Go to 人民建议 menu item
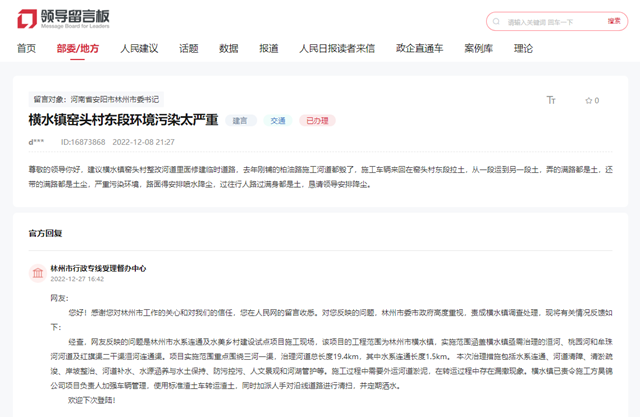This screenshot has width=640, height=417. [x=139, y=48]
